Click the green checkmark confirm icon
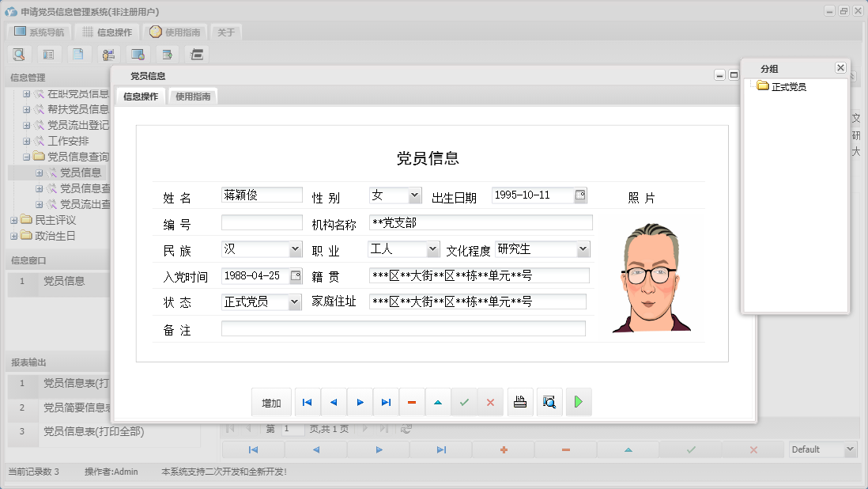The image size is (868, 489). (x=464, y=402)
